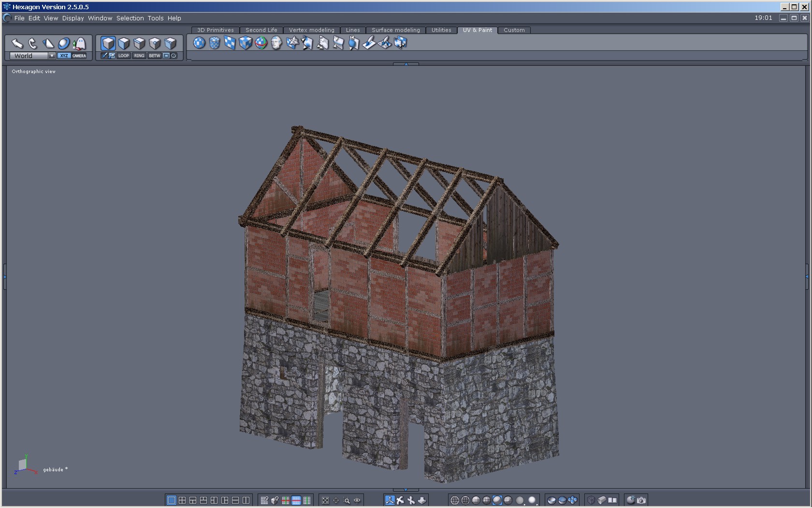The image size is (812, 508).
Task: Open the 3D Primitives tab
Action: 215,30
